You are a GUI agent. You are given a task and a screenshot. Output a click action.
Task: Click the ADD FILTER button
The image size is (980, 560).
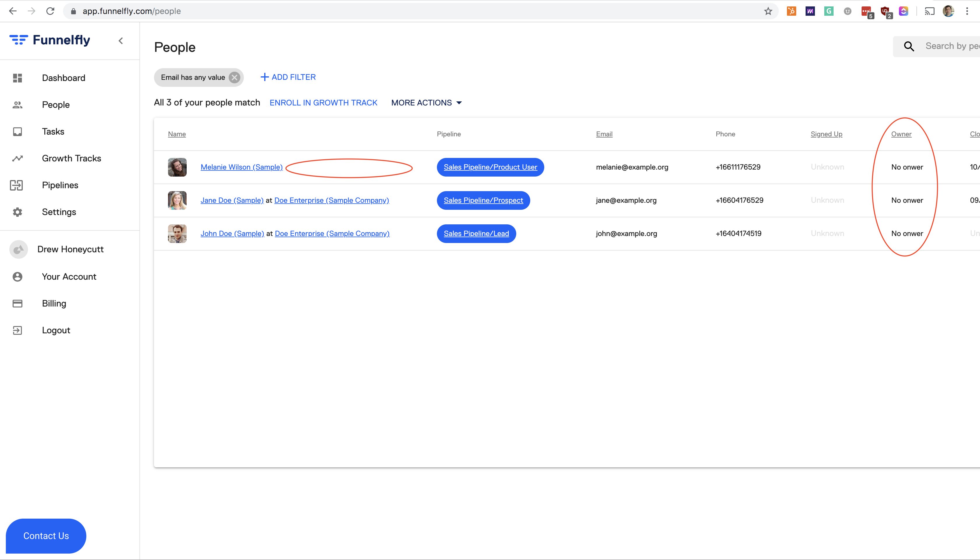click(x=288, y=77)
